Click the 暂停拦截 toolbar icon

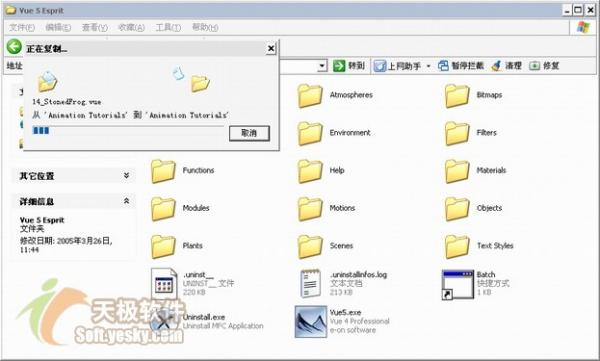coord(443,66)
